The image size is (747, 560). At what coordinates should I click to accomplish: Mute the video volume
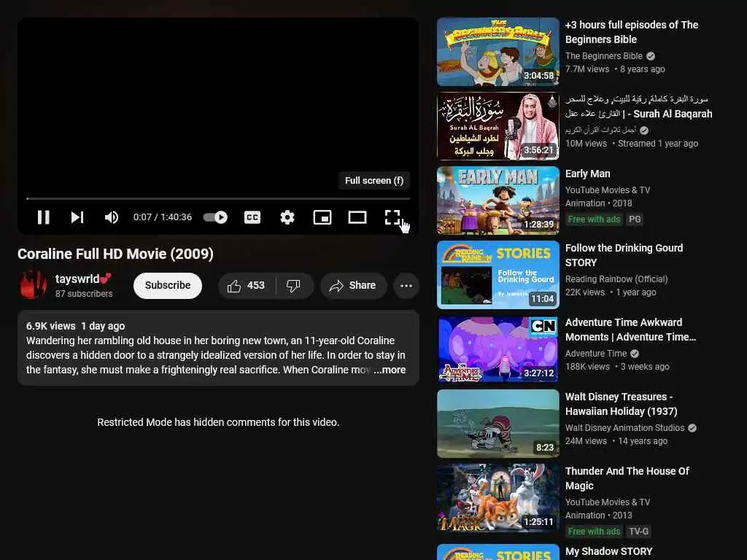tap(111, 217)
